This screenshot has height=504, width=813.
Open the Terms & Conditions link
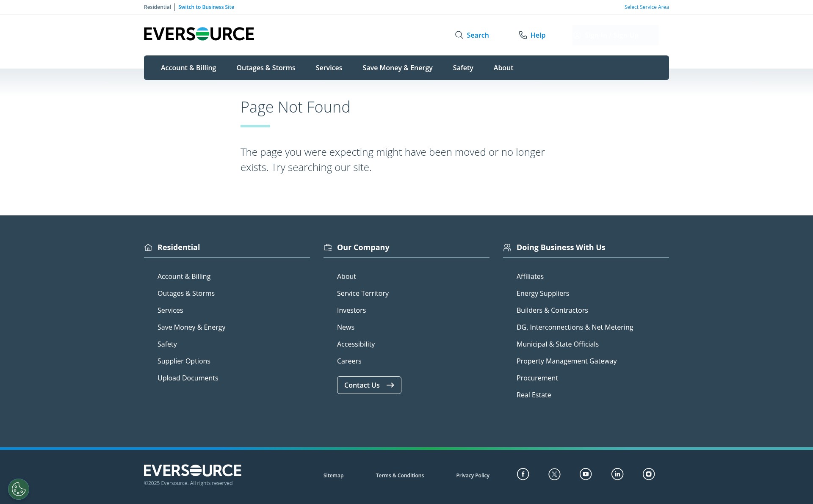coord(400,476)
